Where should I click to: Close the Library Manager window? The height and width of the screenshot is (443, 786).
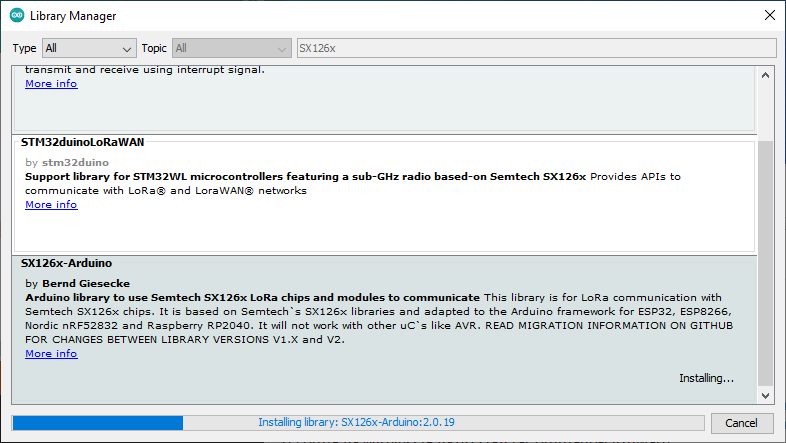(x=770, y=16)
